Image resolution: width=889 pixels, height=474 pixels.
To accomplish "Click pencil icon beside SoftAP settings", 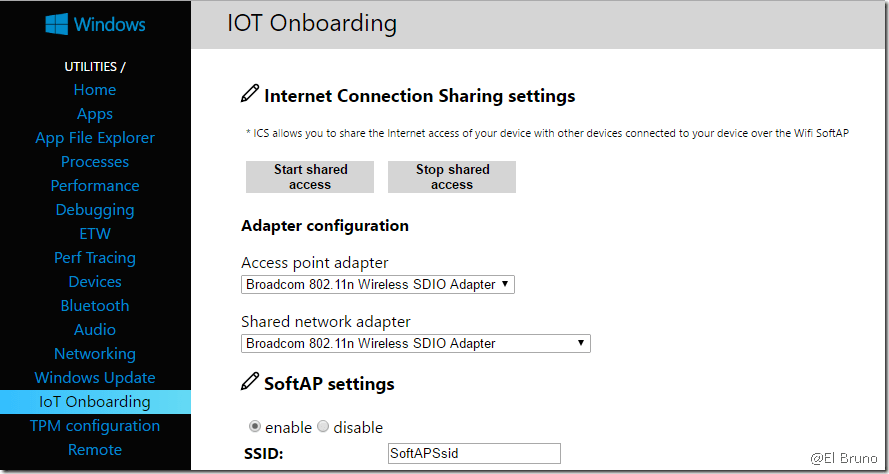I will point(250,382).
